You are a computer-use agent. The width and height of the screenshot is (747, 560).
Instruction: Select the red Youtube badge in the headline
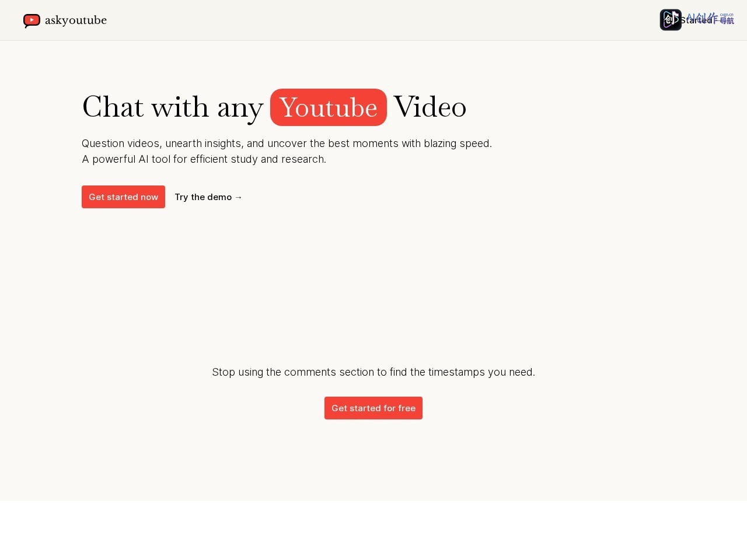329,107
